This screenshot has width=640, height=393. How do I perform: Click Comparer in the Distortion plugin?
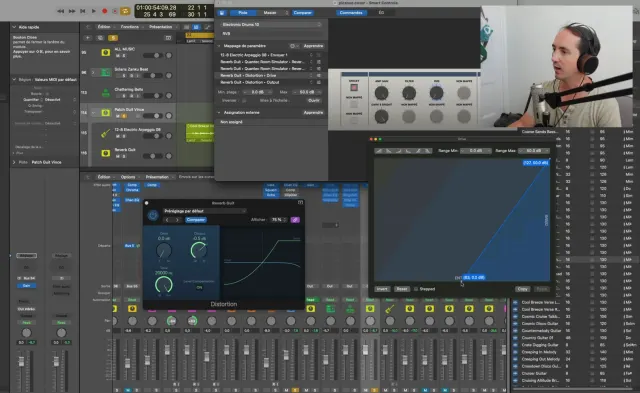click(x=196, y=220)
